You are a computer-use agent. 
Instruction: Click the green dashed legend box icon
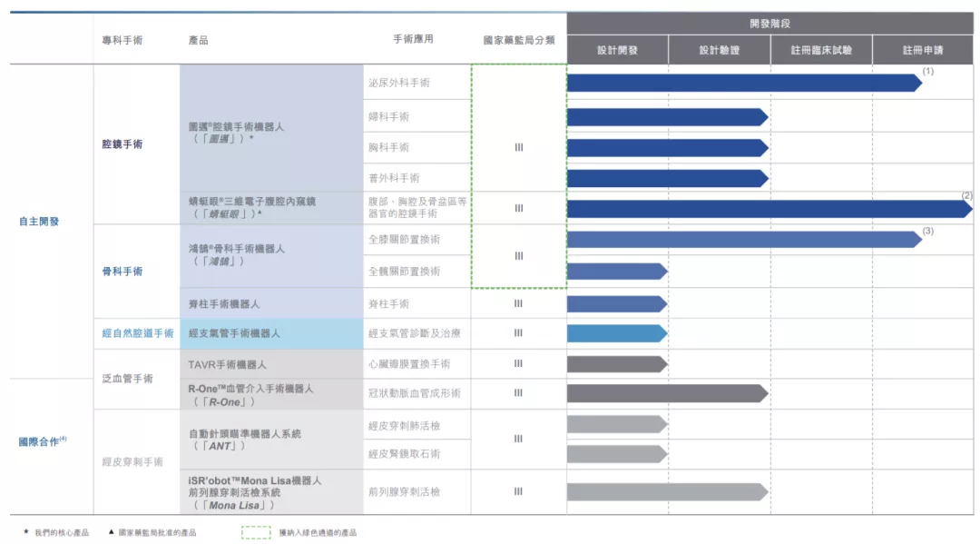[256, 532]
